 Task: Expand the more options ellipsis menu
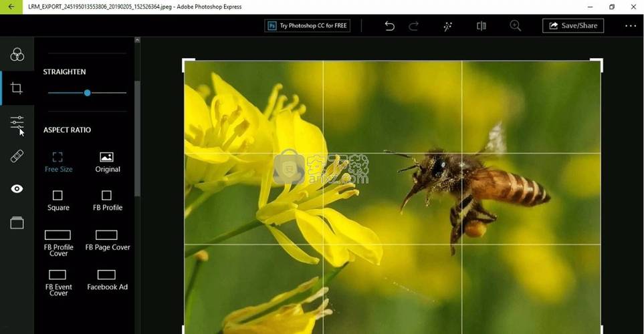(630, 26)
